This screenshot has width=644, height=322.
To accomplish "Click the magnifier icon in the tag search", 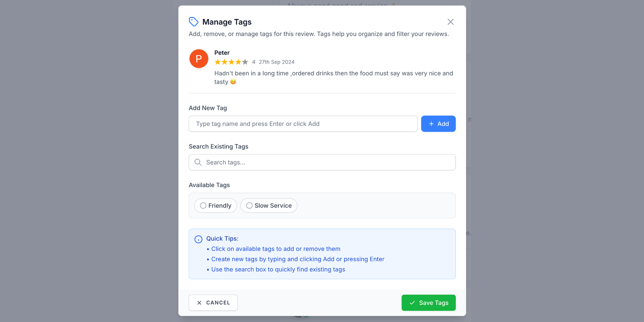I will pyautogui.click(x=198, y=162).
